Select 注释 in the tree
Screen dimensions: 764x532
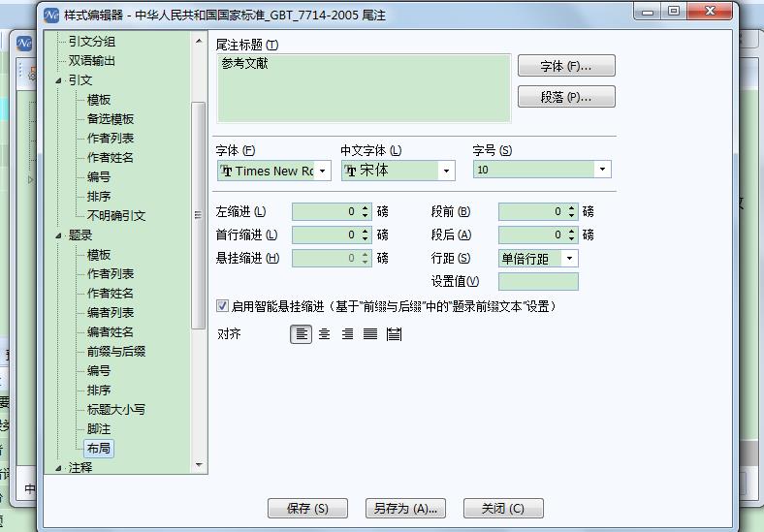(x=80, y=468)
